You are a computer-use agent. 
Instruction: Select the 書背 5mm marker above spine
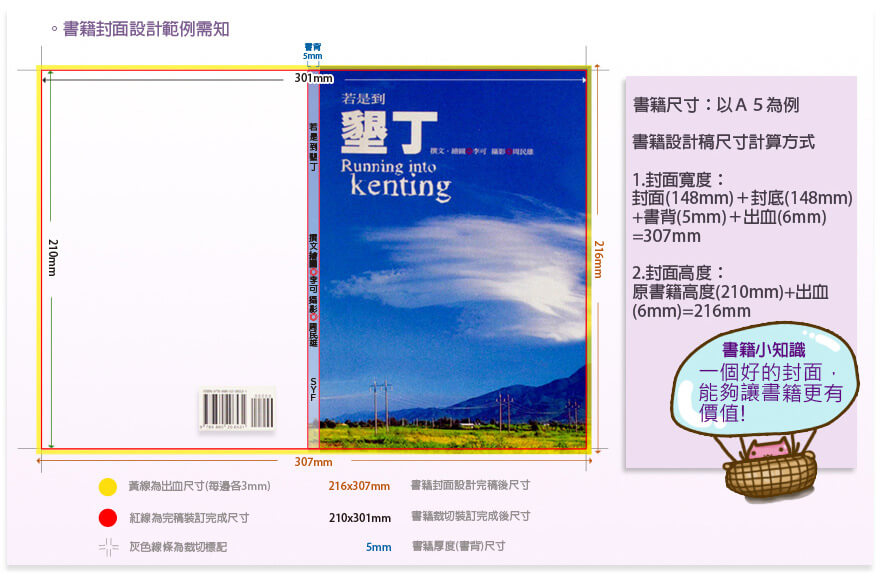coord(313,51)
